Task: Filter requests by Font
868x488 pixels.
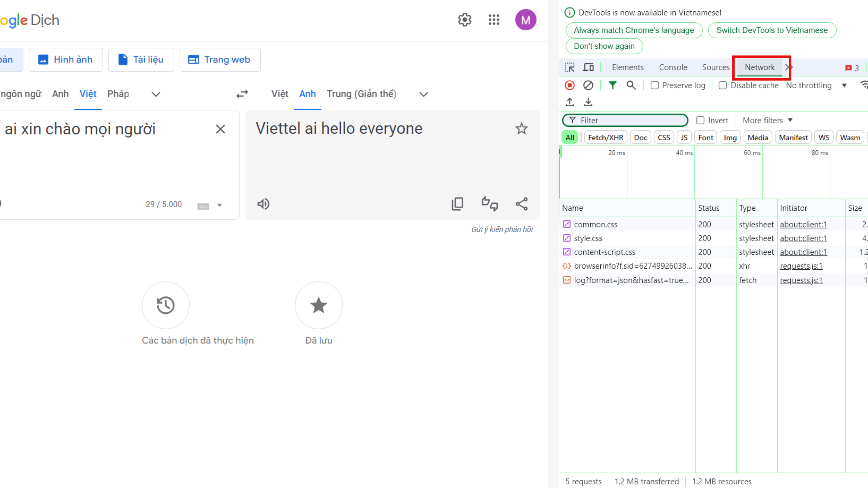Action: 706,137
